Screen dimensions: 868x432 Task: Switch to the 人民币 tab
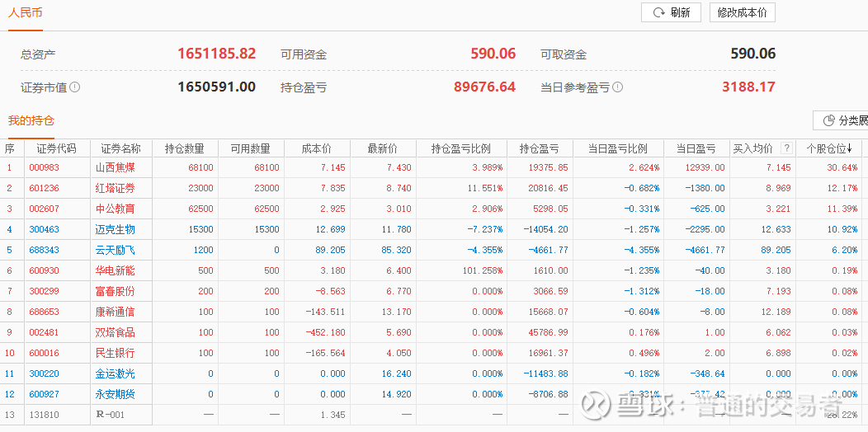[26, 13]
